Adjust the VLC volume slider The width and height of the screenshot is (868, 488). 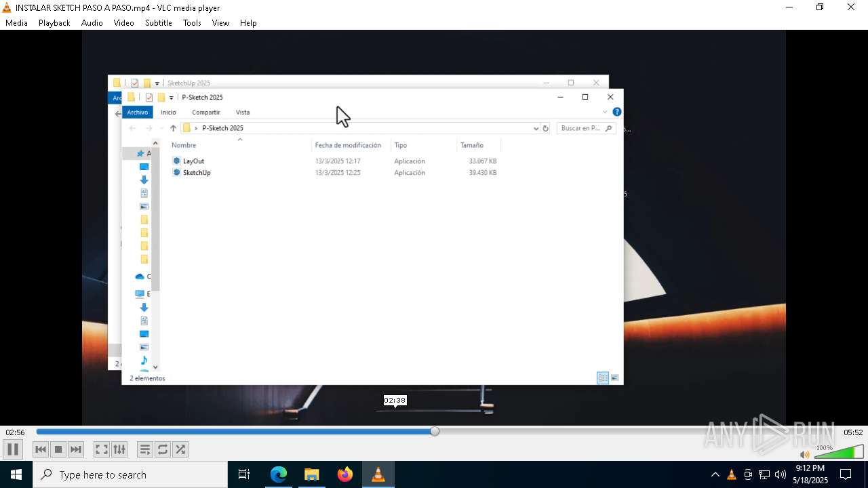[x=839, y=452]
